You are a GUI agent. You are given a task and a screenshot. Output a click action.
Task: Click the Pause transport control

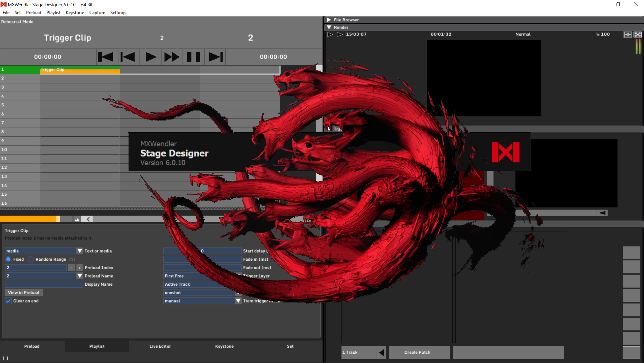point(193,56)
